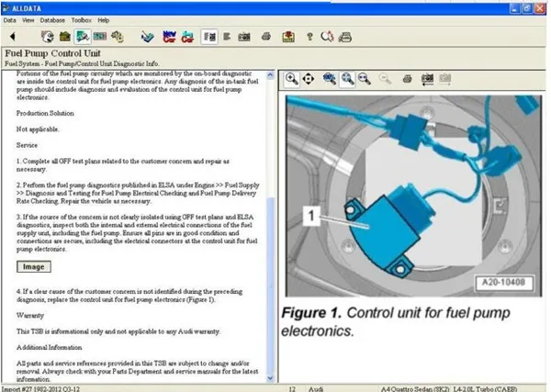The image size is (551, 392).
Task: Click the vehicle history clock icon
Action: pyautogui.click(x=48, y=37)
